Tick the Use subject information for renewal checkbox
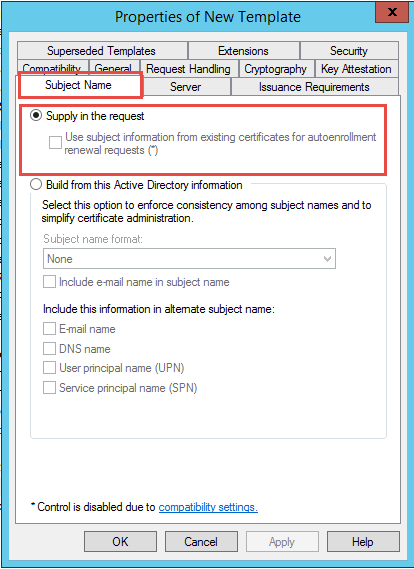 coord(55,143)
